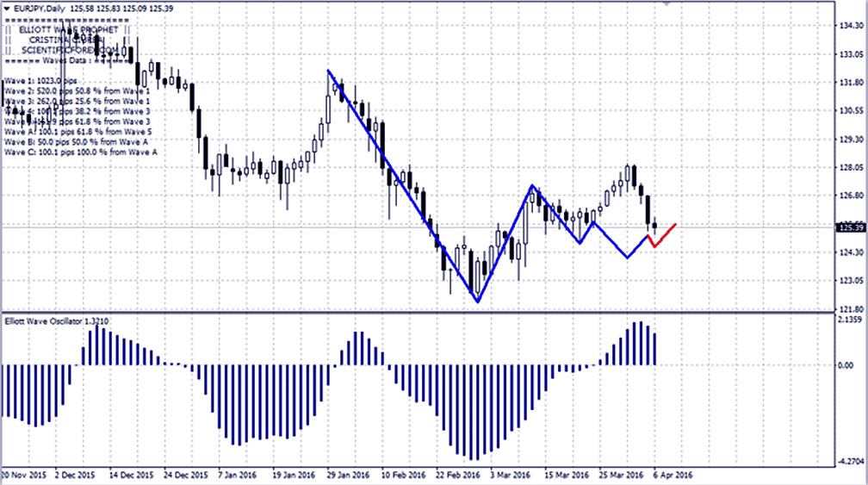Click the 0.00 oscillator axis label

click(x=846, y=365)
